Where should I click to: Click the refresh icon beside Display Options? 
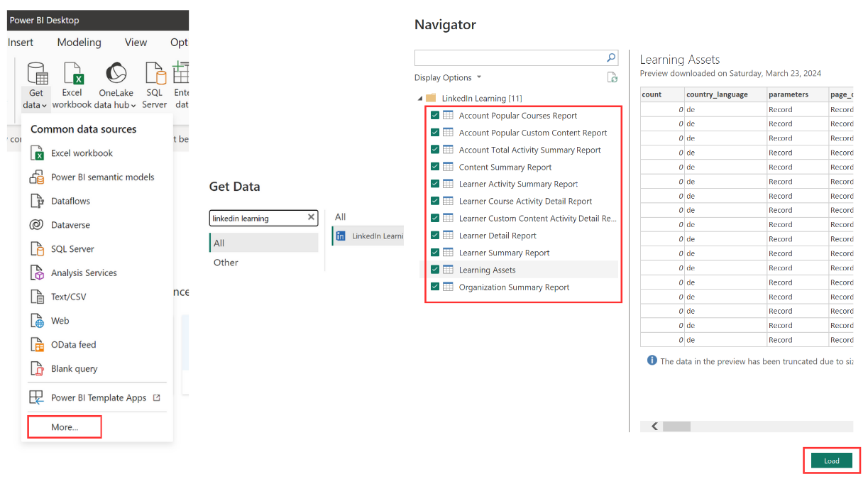[x=612, y=77]
